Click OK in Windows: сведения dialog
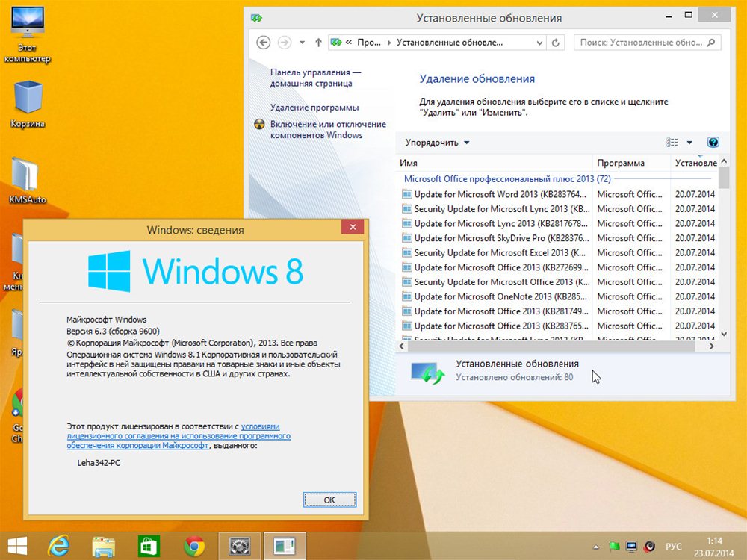Viewport: 747px width, 560px height. (329, 500)
